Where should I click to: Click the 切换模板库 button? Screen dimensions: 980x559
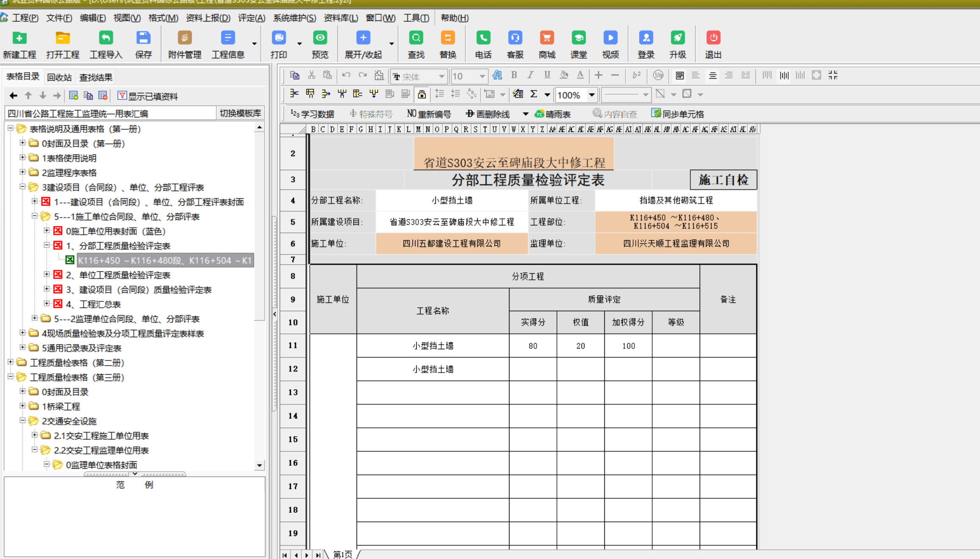(x=240, y=113)
